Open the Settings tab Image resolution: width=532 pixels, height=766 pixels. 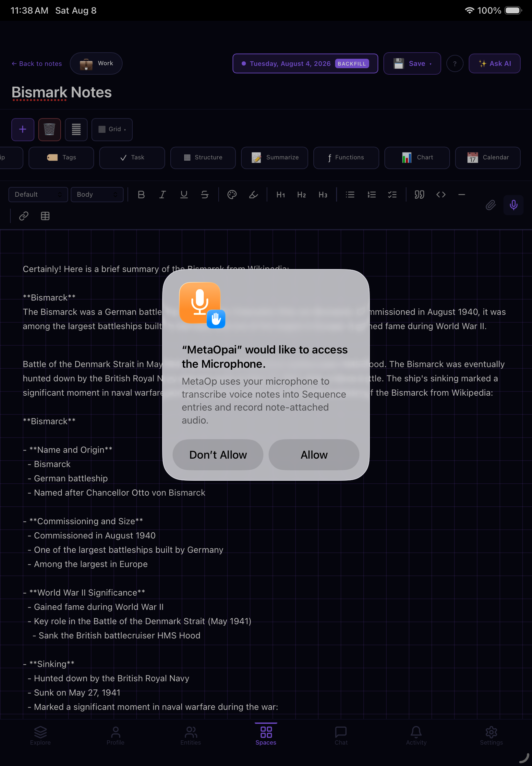click(491, 735)
